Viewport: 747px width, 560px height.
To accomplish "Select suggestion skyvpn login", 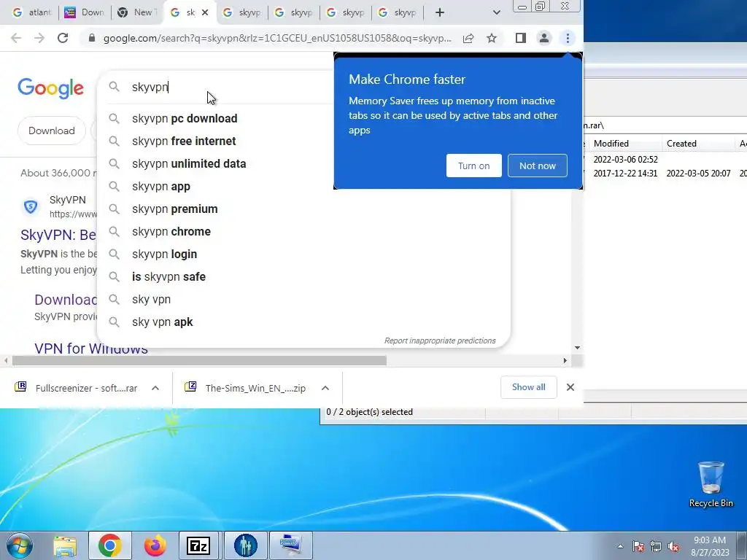I will point(164,254).
